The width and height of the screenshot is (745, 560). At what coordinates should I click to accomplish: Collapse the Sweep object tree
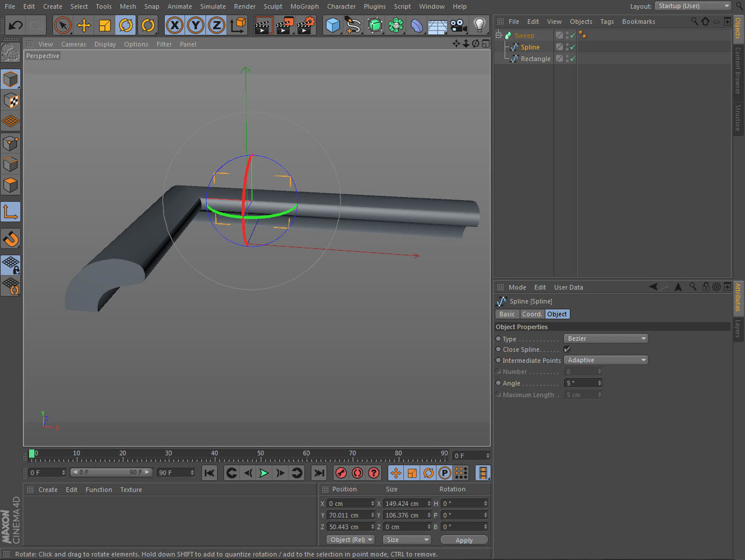pos(499,35)
